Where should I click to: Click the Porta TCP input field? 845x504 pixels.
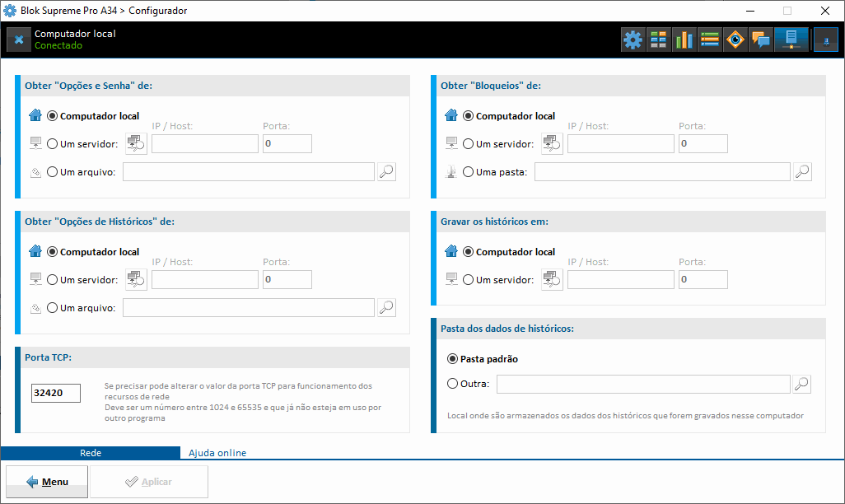tap(56, 394)
